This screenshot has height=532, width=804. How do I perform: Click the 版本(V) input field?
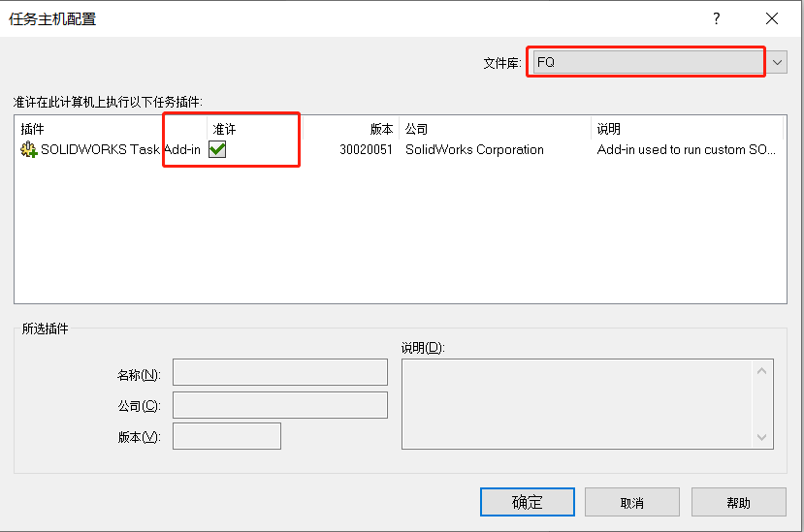tap(227, 436)
